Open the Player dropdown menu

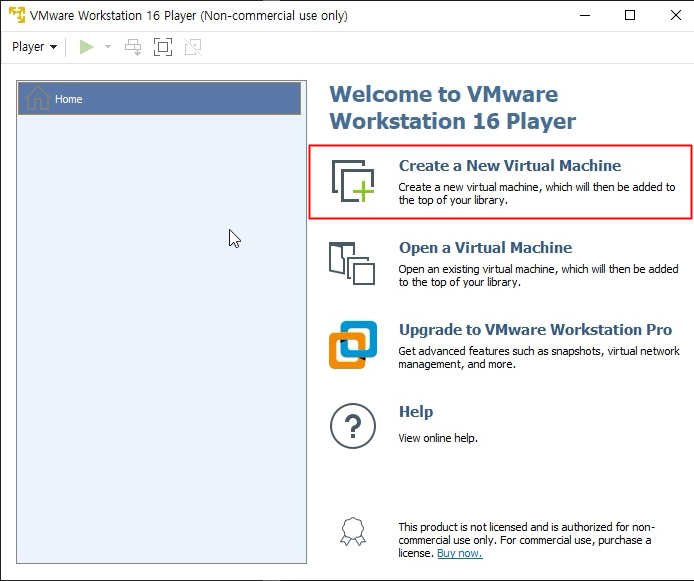35,47
